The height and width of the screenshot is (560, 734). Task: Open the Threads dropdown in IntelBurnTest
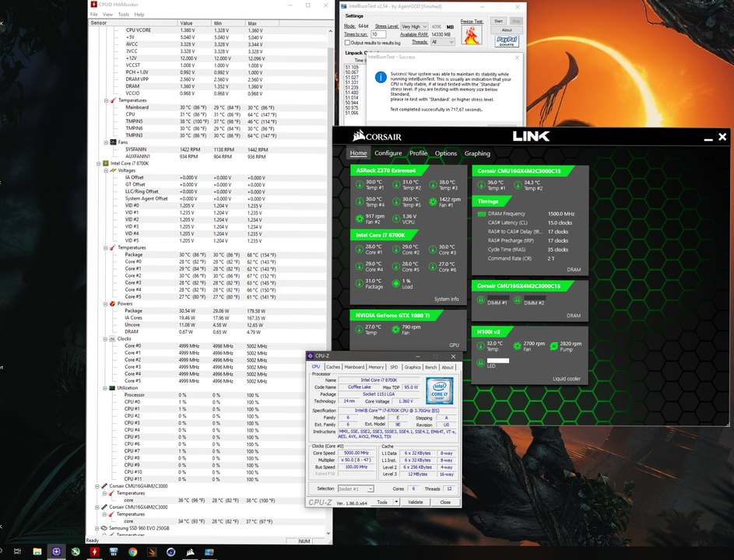(442, 42)
